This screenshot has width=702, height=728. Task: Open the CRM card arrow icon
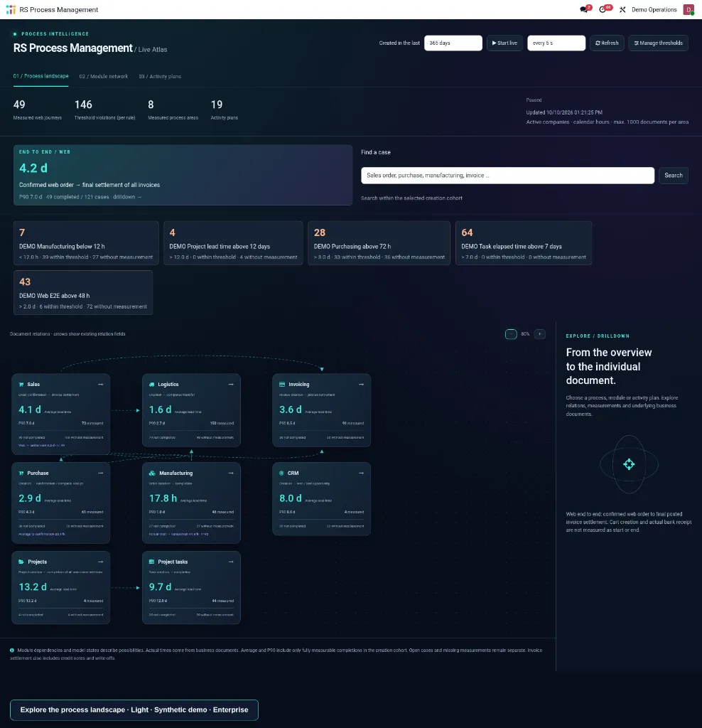click(x=362, y=473)
